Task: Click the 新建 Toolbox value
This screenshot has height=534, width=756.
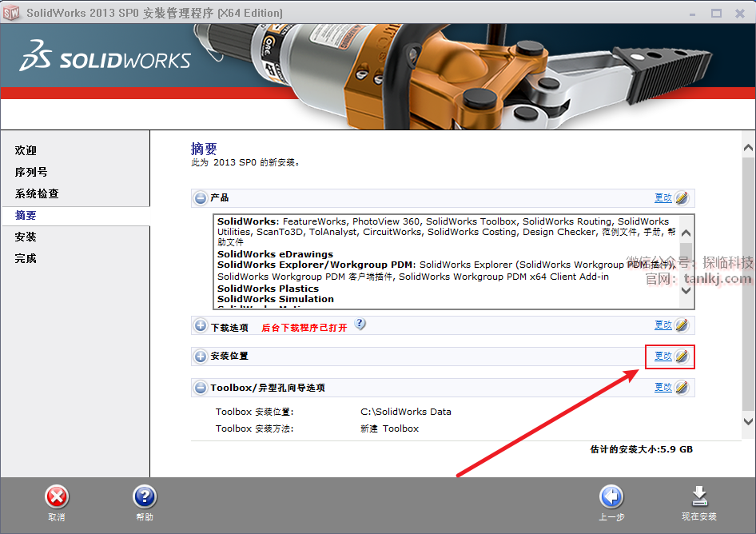Action: (389, 428)
